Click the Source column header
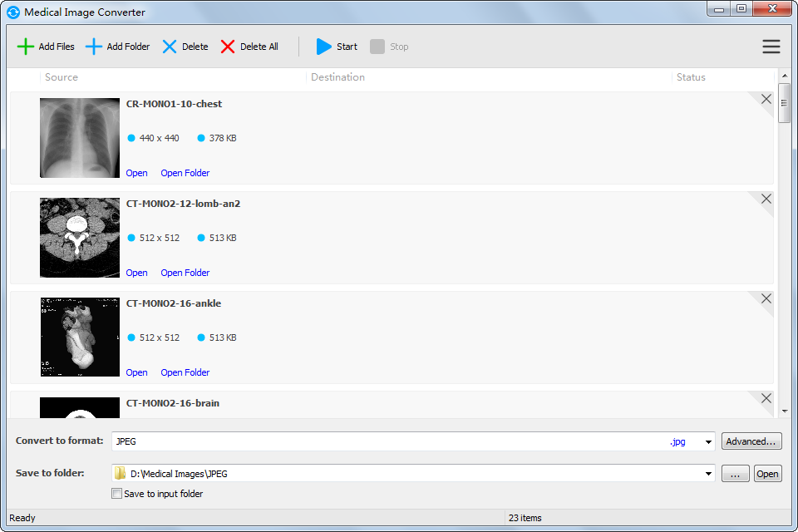Screen dimensions: 798x532 62,77
